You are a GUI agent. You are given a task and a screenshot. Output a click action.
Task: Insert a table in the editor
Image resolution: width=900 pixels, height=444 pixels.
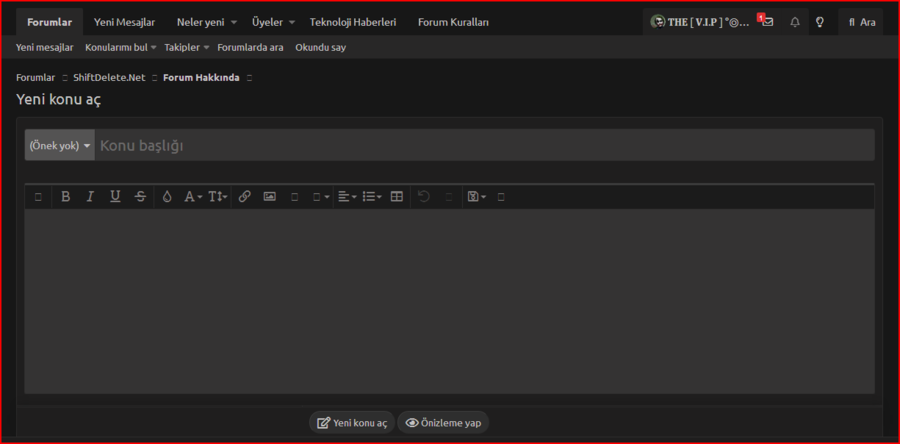tap(397, 197)
